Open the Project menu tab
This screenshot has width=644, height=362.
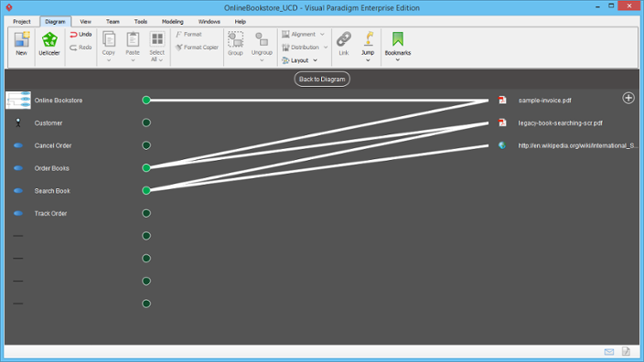pyautogui.click(x=22, y=22)
